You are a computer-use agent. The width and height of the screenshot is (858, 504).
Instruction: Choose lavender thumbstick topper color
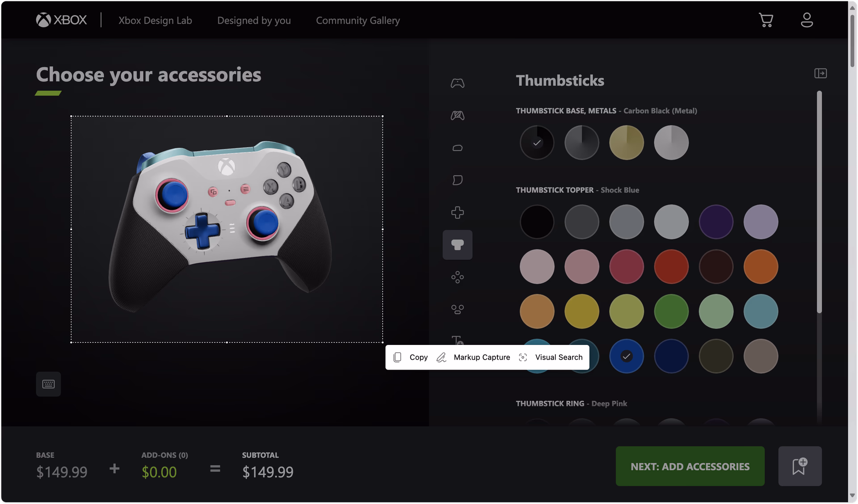tap(761, 222)
